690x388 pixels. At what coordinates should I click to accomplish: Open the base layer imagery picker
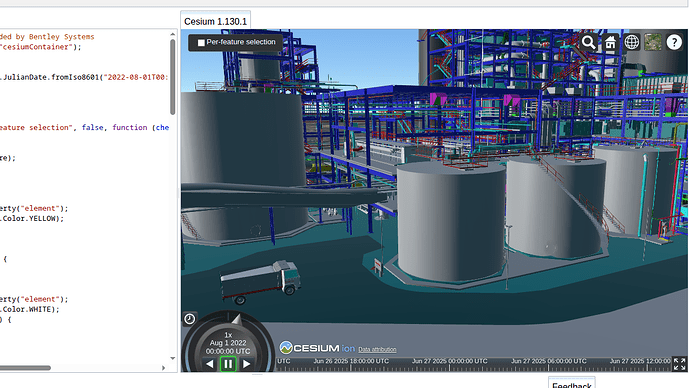click(653, 42)
